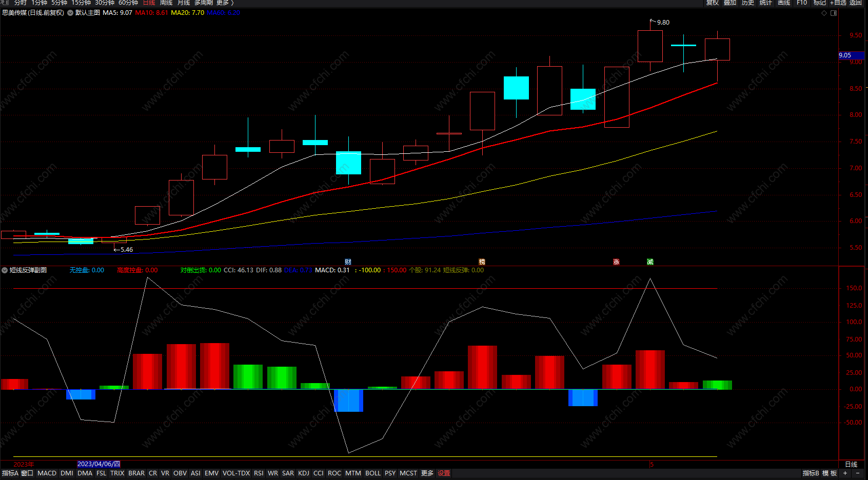Screen dimensions: 868x480
Task: Click the 模板 template button
Action: point(830,473)
